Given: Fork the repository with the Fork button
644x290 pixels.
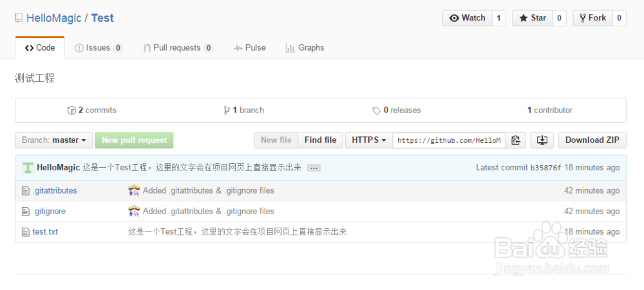Looking at the screenshot, I should (x=592, y=18).
